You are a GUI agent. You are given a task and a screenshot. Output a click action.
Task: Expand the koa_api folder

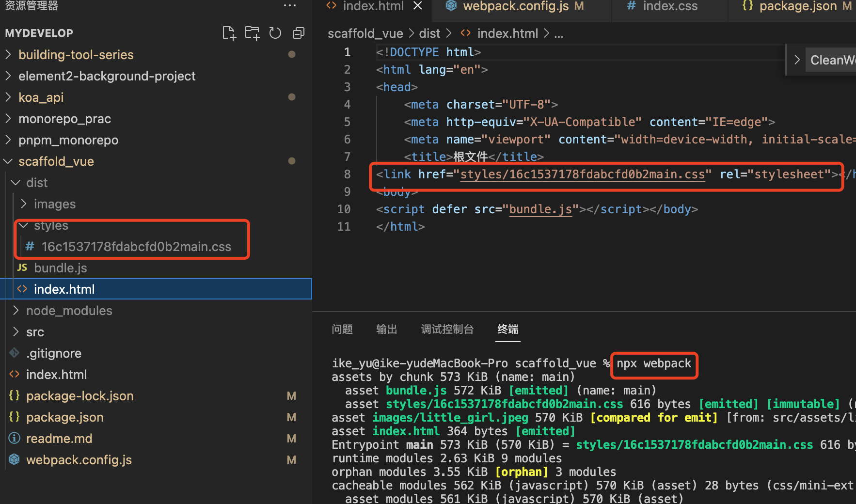(41, 97)
